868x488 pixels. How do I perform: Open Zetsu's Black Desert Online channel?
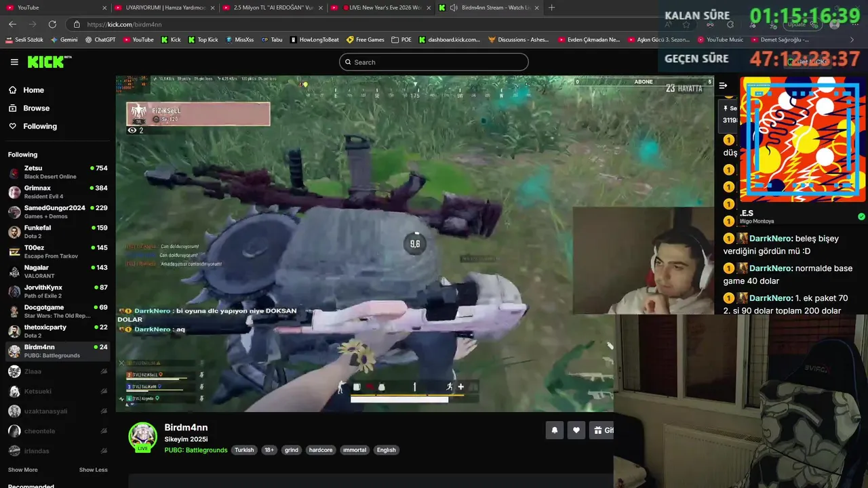[58, 172]
